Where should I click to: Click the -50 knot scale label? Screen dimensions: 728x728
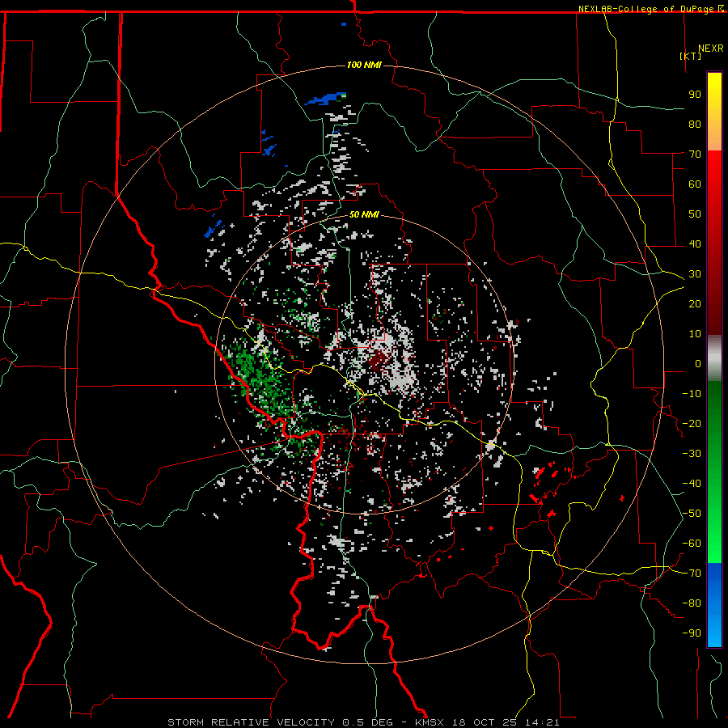pos(692,514)
